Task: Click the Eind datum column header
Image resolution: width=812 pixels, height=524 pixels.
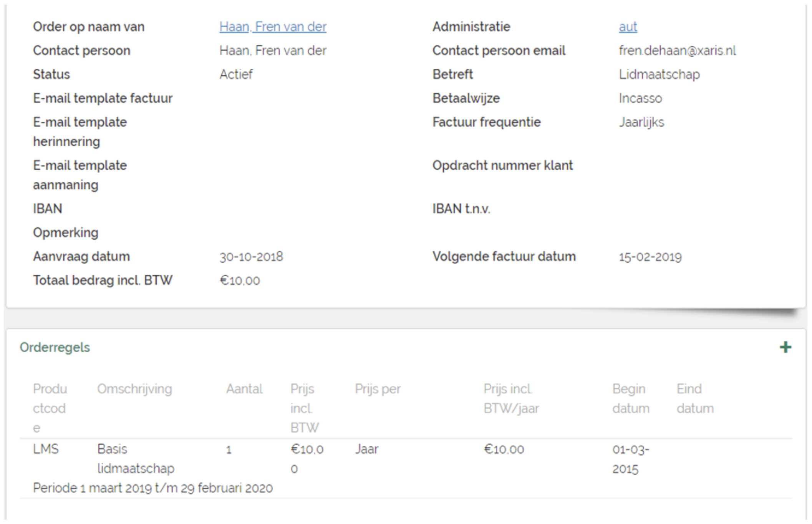Action: (695, 398)
